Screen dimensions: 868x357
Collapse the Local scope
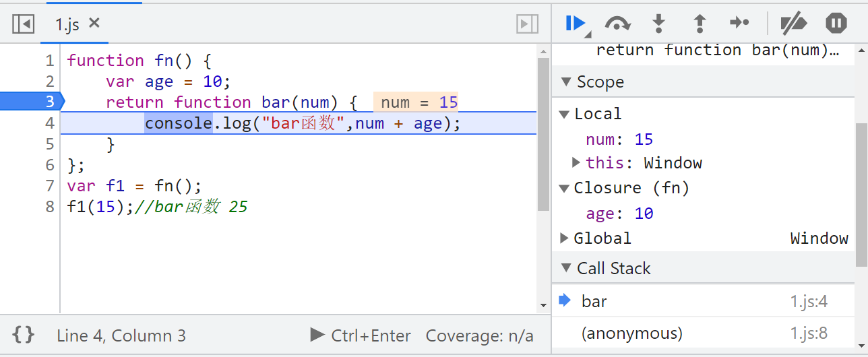(x=564, y=114)
